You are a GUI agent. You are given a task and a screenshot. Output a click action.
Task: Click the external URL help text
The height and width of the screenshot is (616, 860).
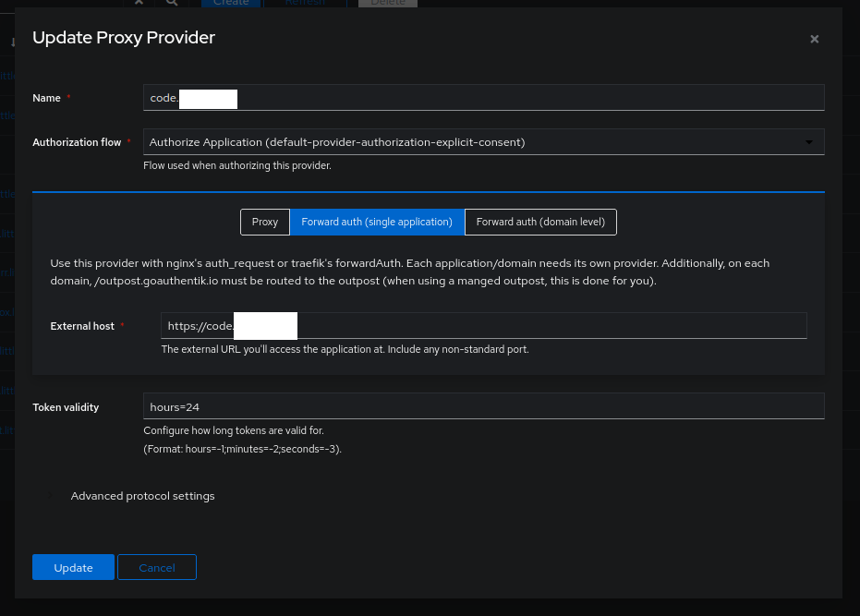point(345,349)
